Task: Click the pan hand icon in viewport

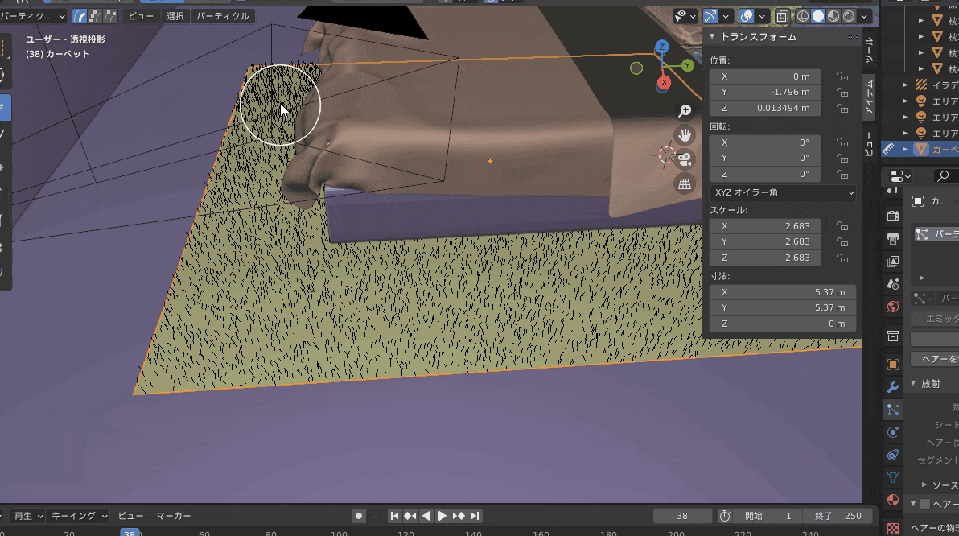Action: 685,135
